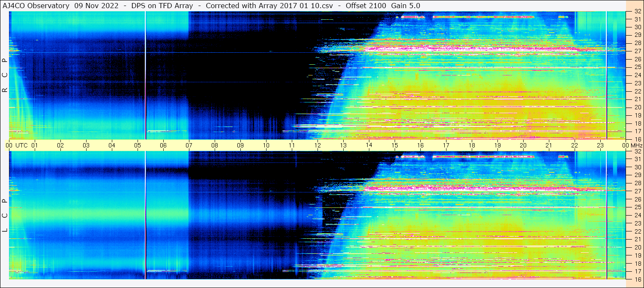Click the 13 hour mark on the UTC axis
The height and width of the screenshot is (288, 644).
tap(343, 145)
